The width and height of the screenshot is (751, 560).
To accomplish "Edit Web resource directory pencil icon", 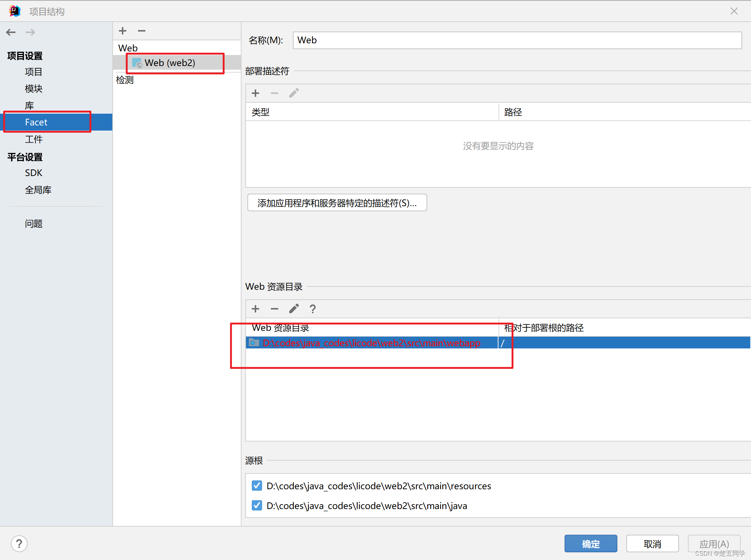I will coord(294,309).
